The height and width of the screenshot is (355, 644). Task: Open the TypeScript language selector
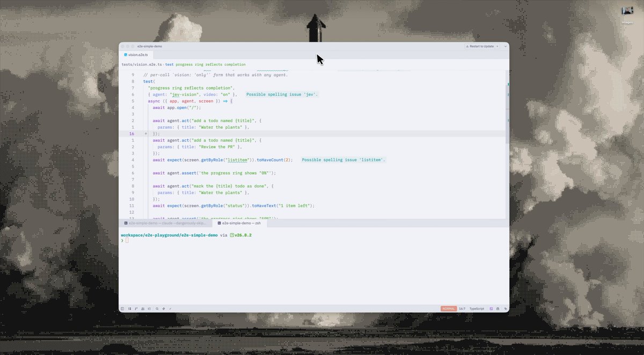click(x=477, y=308)
